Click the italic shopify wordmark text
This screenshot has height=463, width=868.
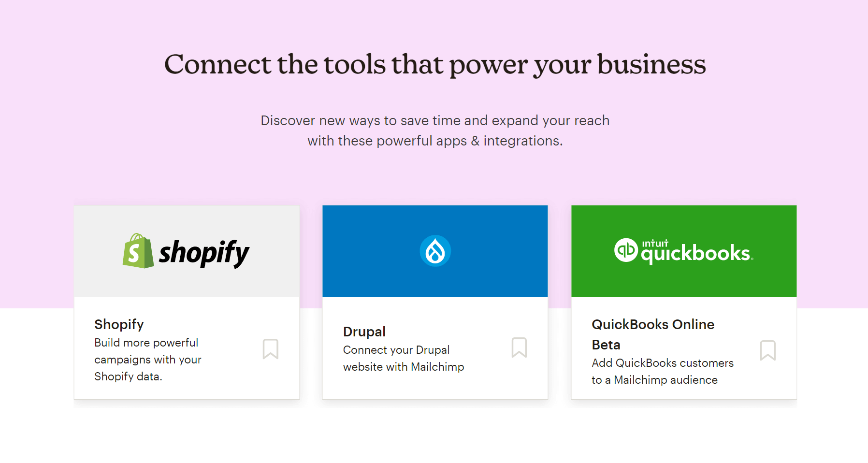[x=204, y=253]
